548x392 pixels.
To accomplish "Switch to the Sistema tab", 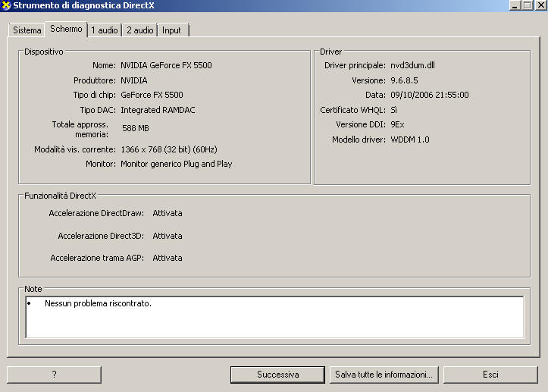I will [27, 30].
